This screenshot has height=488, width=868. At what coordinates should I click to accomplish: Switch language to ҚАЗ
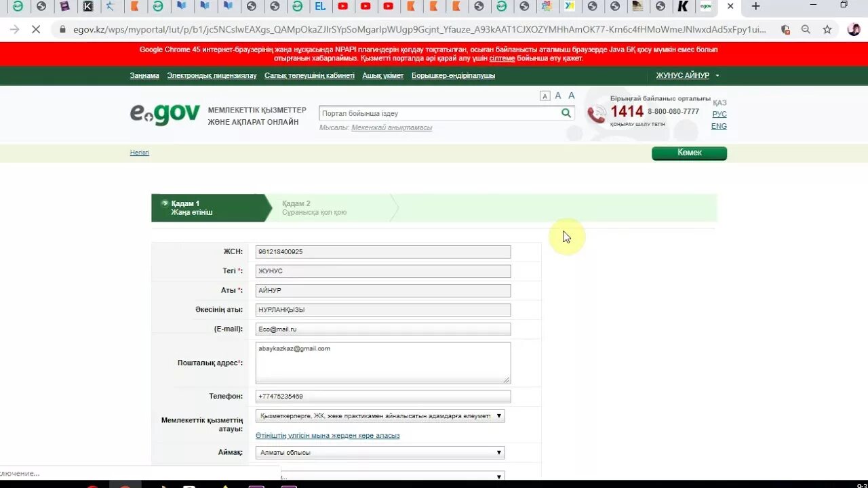(719, 103)
